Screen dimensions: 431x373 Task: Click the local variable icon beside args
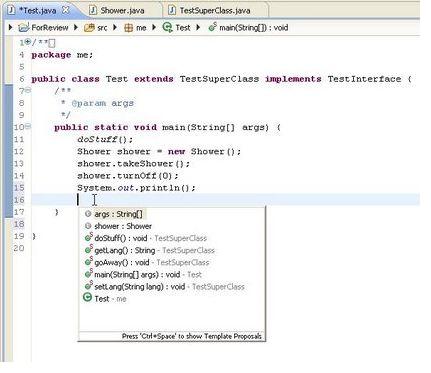pyautogui.click(x=88, y=214)
